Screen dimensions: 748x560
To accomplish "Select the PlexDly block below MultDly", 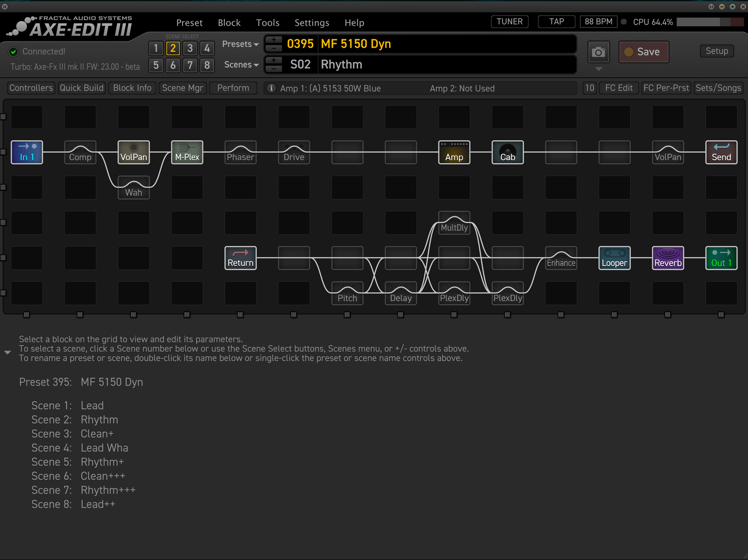I will click(x=454, y=293).
